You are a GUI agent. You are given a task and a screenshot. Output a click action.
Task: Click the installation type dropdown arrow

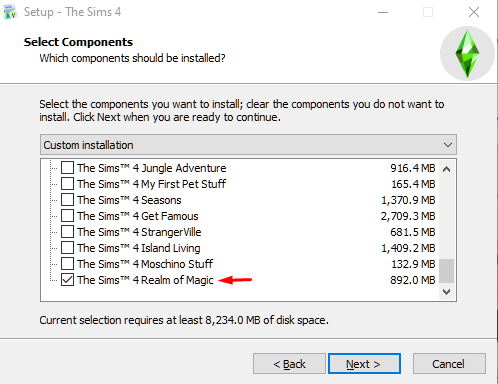pos(448,145)
